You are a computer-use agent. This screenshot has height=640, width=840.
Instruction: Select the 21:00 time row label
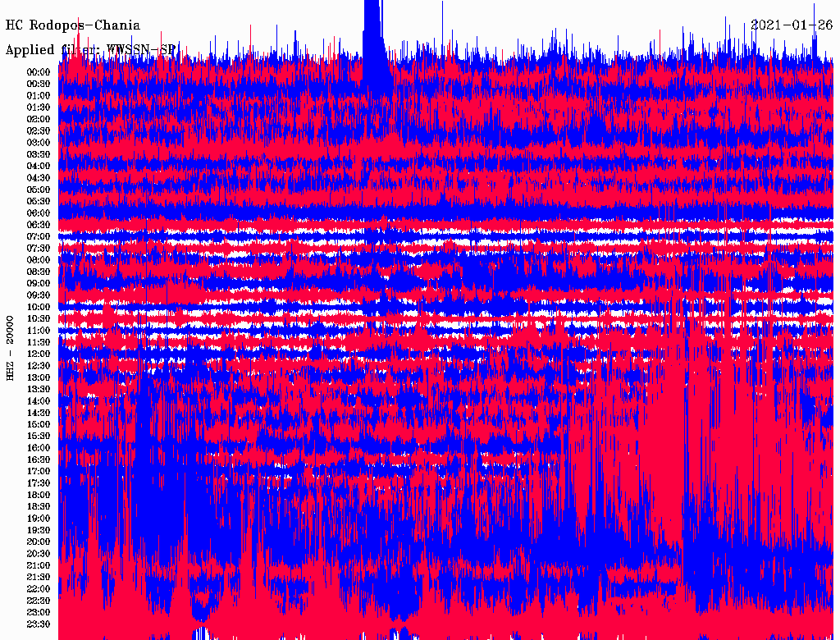pyautogui.click(x=39, y=566)
